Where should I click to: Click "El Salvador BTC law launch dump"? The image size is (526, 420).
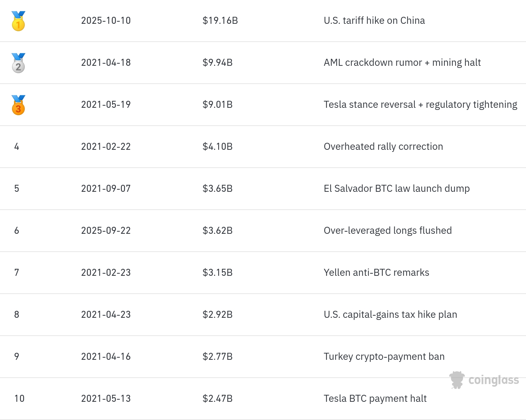[396, 189]
